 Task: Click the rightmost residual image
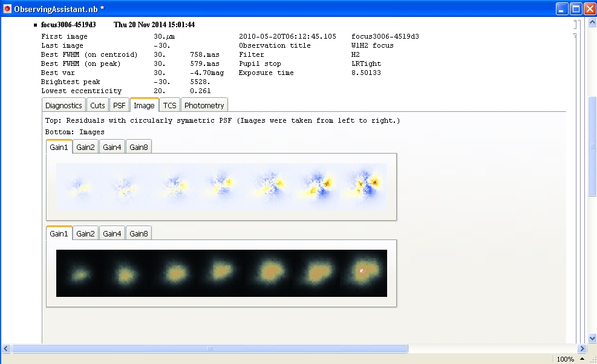coord(365,187)
